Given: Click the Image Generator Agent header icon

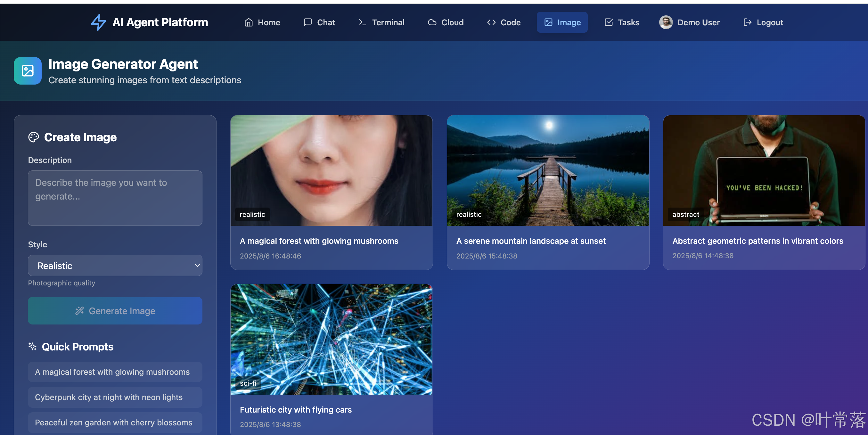Looking at the screenshot, I should point(28,71).
